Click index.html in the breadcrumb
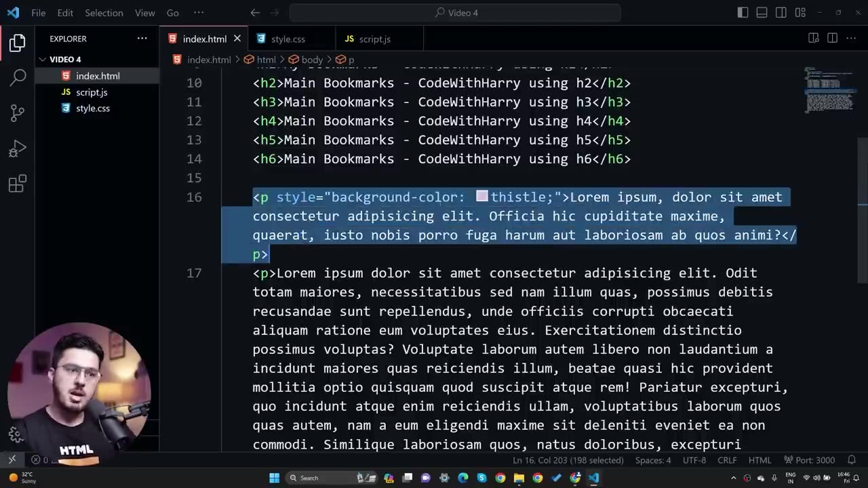This screenshot has height=488, width=868. click(x=202, y=60)
